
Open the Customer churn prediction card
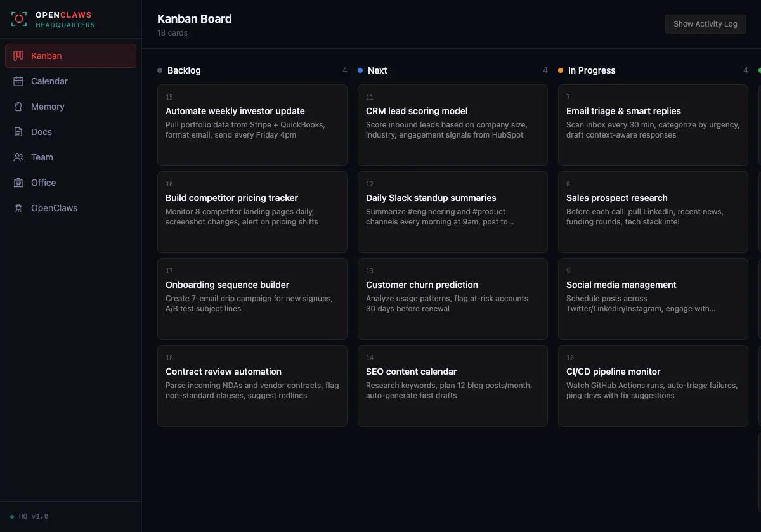(x=453, y=299)
